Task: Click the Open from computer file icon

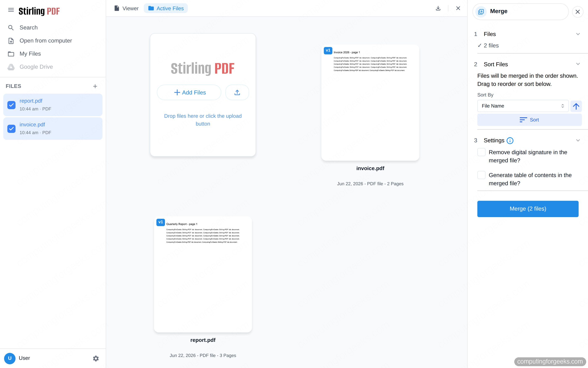Action: point(11,41)
